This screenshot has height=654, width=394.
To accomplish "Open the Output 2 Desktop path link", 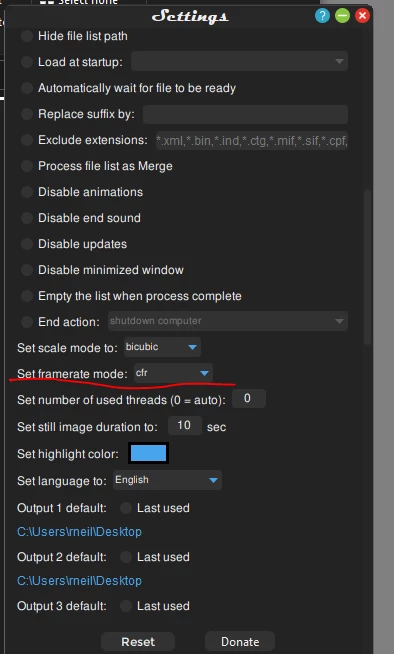I will pos(79,581).
